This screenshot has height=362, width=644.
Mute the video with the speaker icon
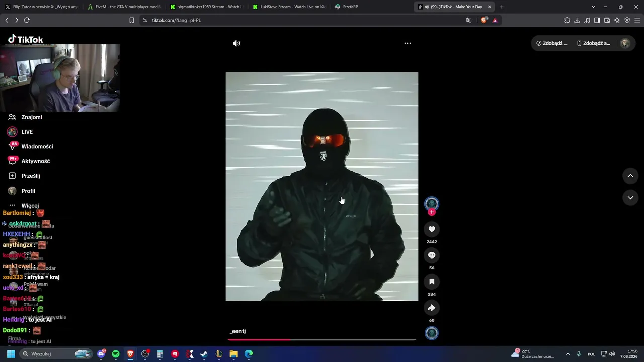pos(236,43)
